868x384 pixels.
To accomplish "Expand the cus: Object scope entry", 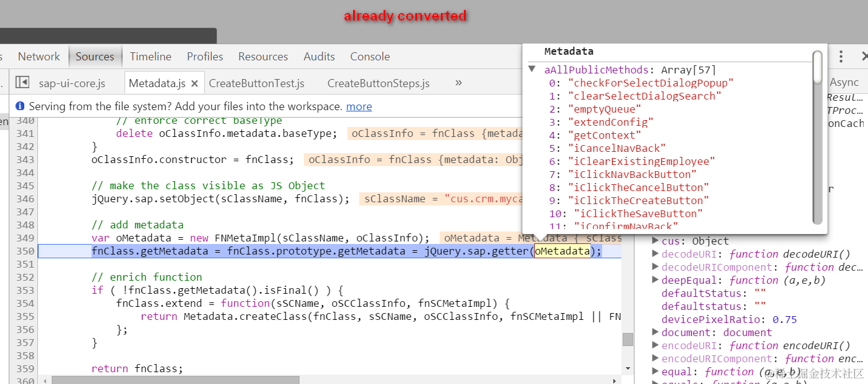I will [x=656, y=241].
